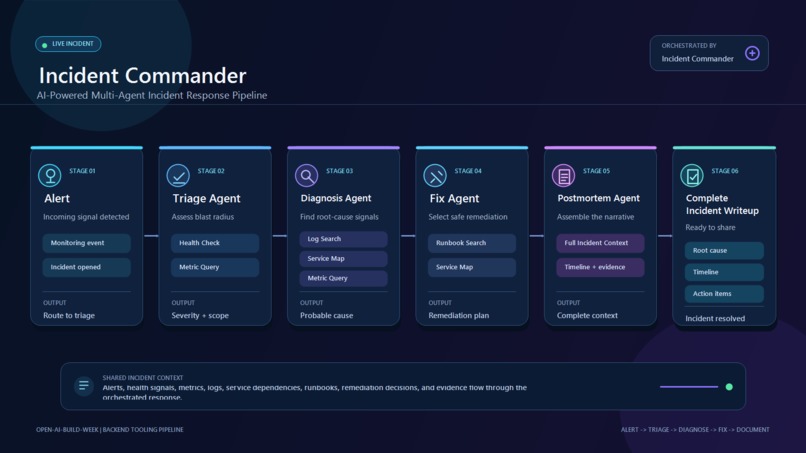Select the Full Incident Context chip

(600, 243)
